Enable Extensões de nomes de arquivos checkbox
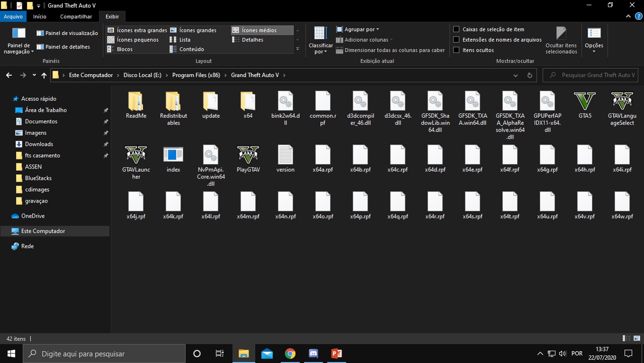Screen dimensions: 644x363 pos(456,40)
